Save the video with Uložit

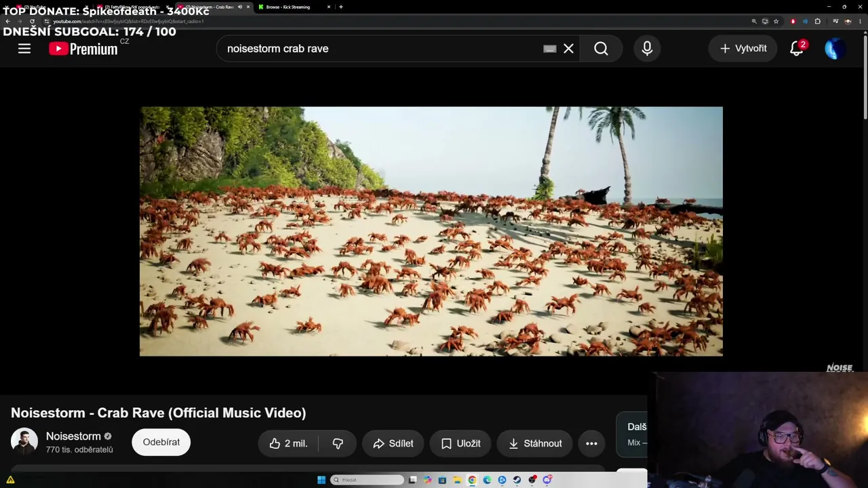pos(460,443)
